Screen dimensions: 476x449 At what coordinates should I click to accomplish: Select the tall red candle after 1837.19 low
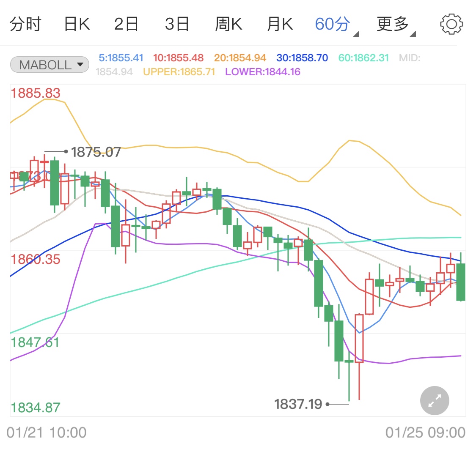[359, 338]
